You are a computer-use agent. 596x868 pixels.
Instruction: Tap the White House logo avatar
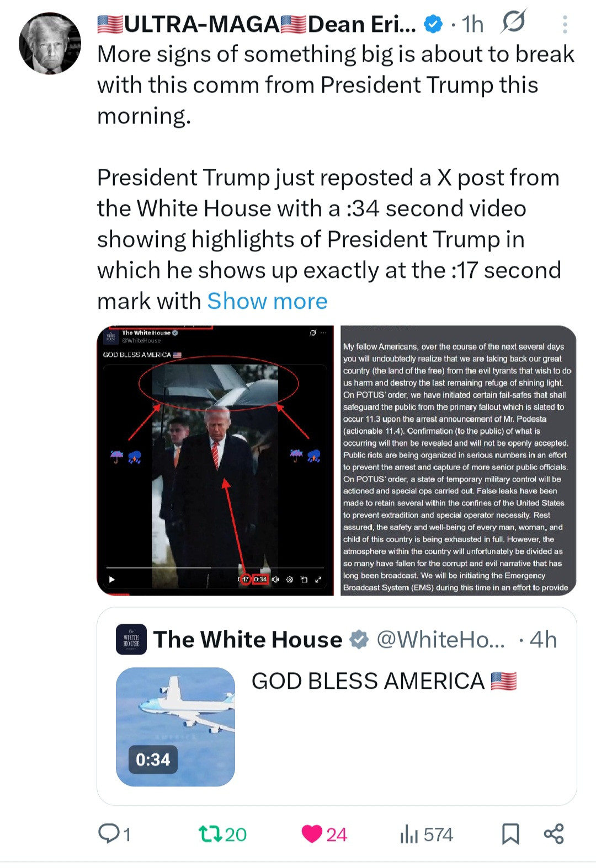(x=131, y=639)
